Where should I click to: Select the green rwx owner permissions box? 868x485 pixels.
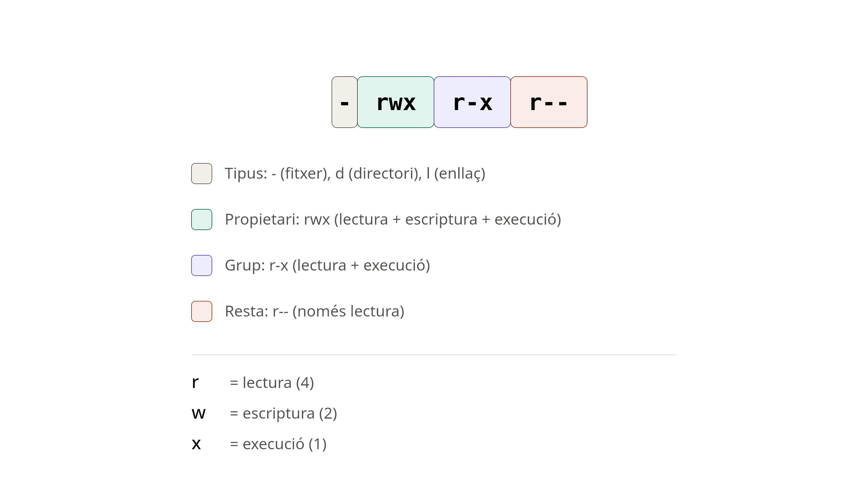tap(396, 102)
